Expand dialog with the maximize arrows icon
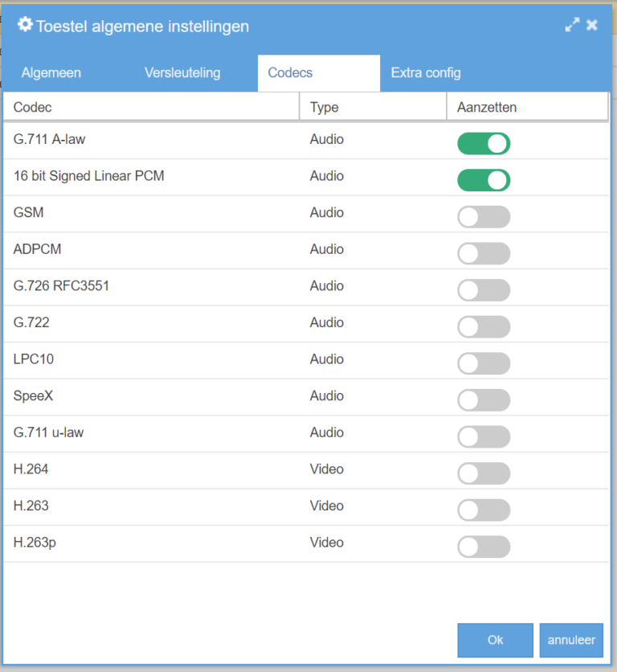The height and width of the screenshot is (672, 617). click(x=572, y=25)
